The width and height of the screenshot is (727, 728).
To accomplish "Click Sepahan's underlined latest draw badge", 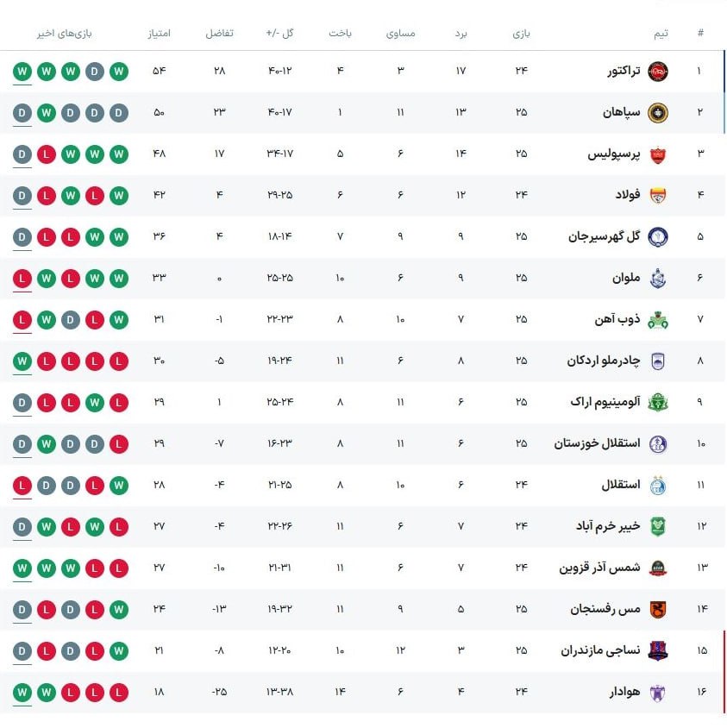I will tap(22, 112).
